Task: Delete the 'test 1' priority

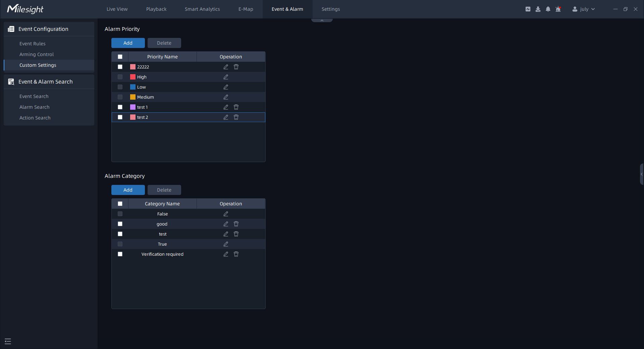Action: click(236, 107)
